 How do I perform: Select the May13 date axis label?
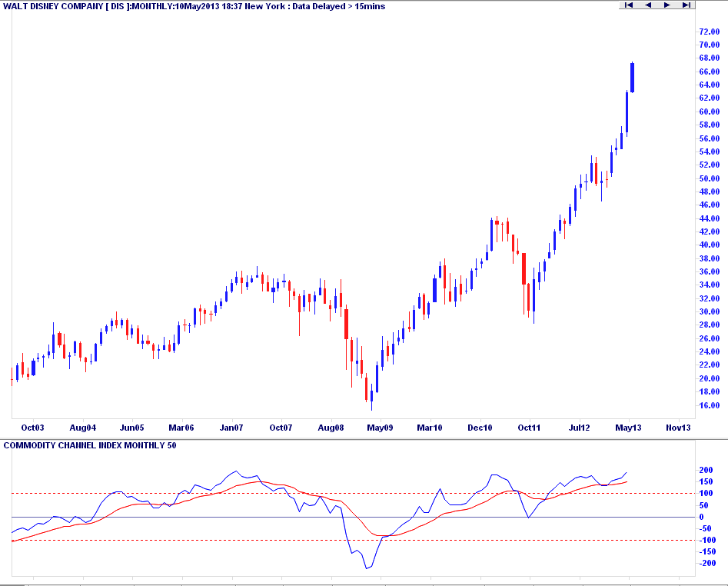(629, 428)
